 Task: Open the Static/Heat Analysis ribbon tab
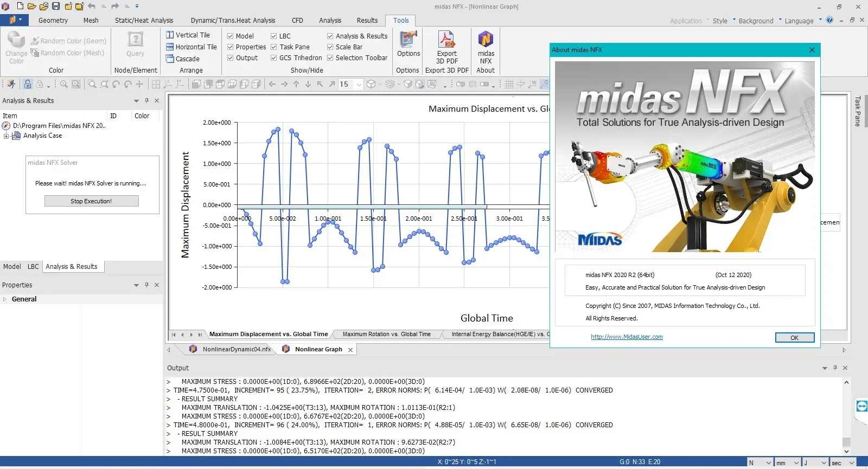[x=144, y=21]
